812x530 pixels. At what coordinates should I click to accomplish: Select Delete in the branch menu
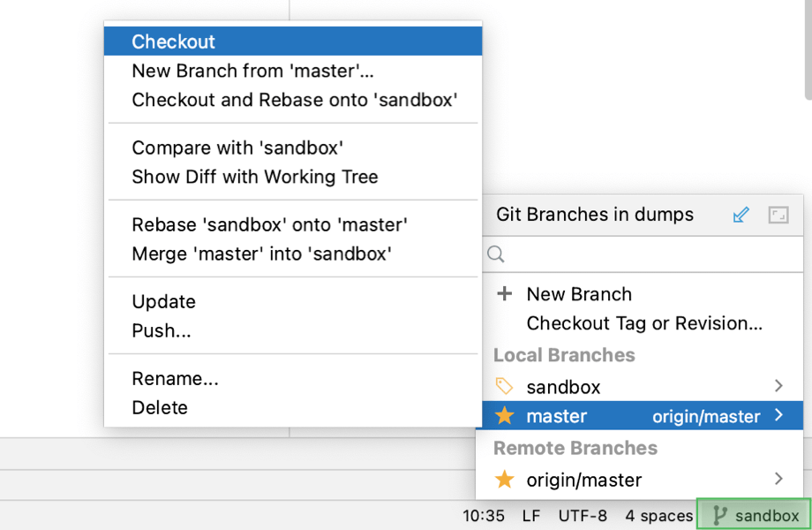(293, 407)
